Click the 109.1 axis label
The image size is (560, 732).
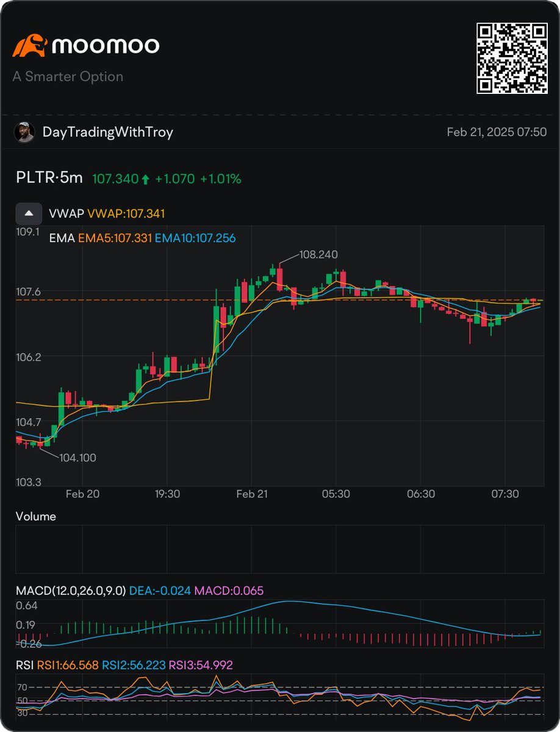(29, 232)
